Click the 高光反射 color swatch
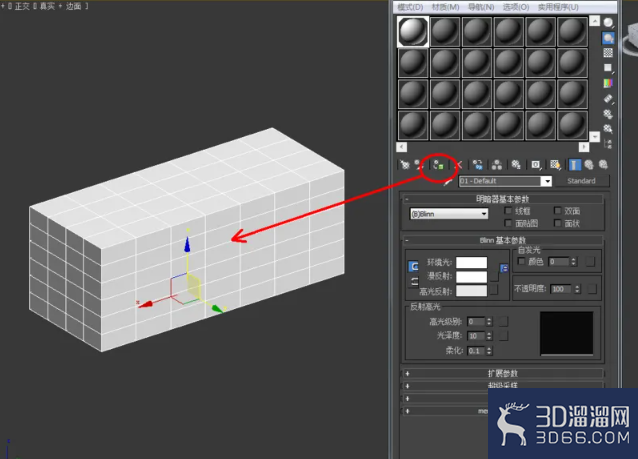Image resolution: width=638 pixels, height=459 pixels. pyautogui.click(x=471, y=291)
